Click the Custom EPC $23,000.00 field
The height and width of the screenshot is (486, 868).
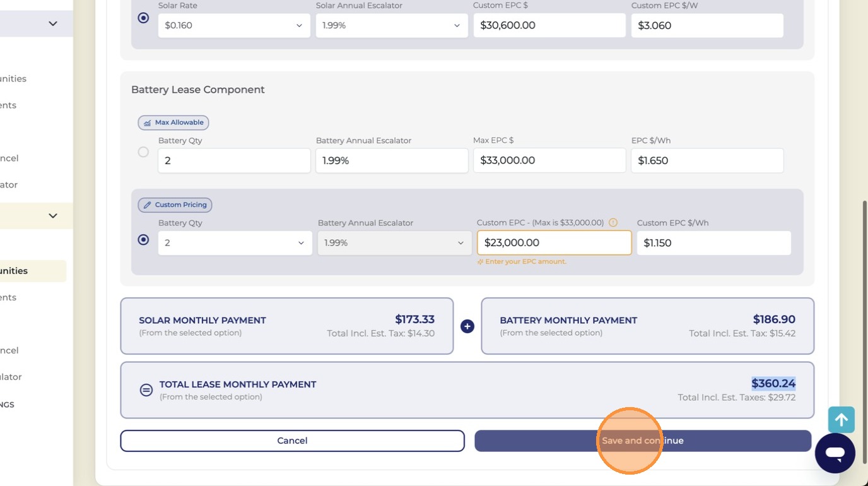point(554,243)
